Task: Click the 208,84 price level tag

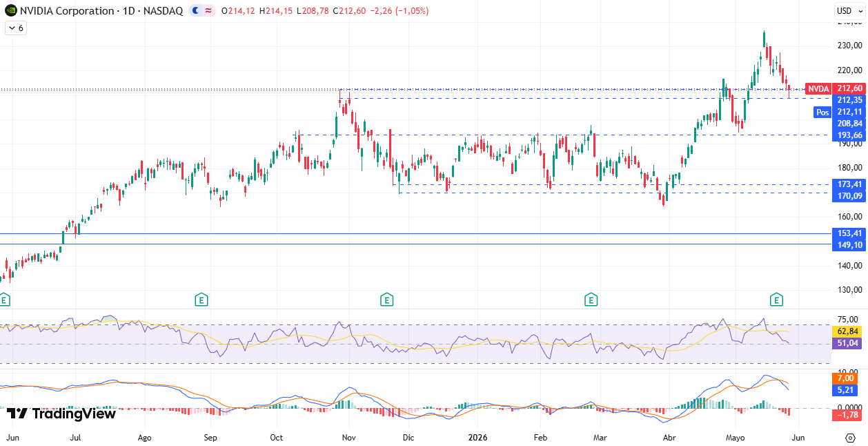Action: [849, 123]
